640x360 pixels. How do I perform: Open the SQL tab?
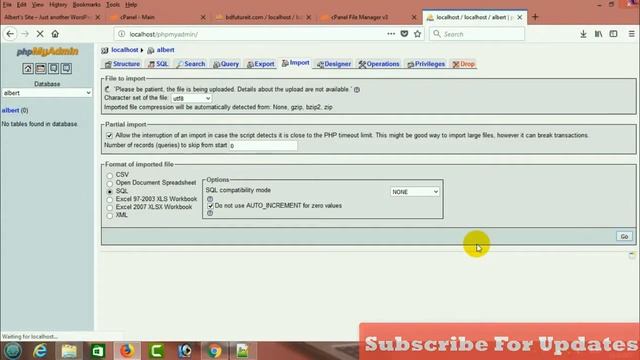[x=158, y=64]
